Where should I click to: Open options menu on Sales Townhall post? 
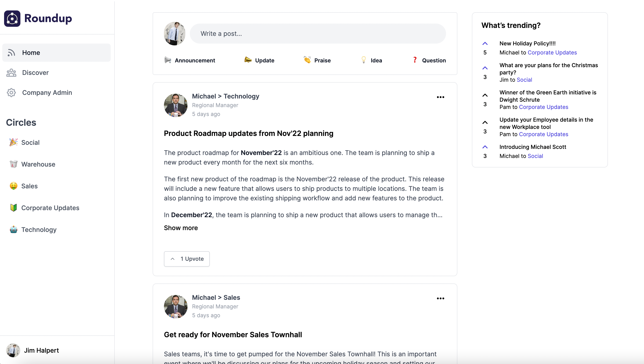(440, 298)
